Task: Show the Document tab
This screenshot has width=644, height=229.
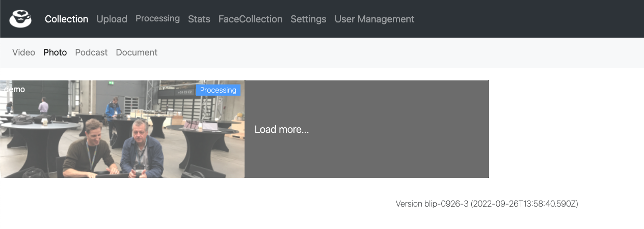Action: click(x=137, y=52)
